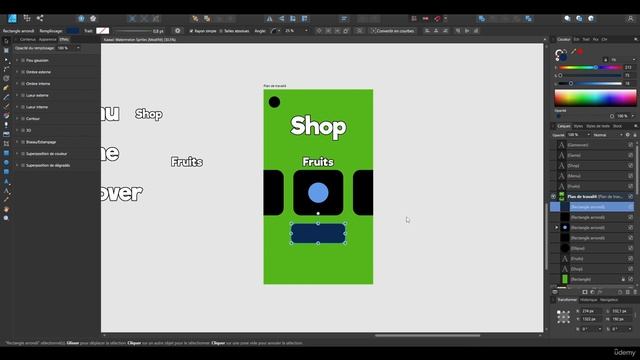The height and width of the screenshot is (360, 640).
Task: Click the Trait stroke swatch
Action: (102, 31)
